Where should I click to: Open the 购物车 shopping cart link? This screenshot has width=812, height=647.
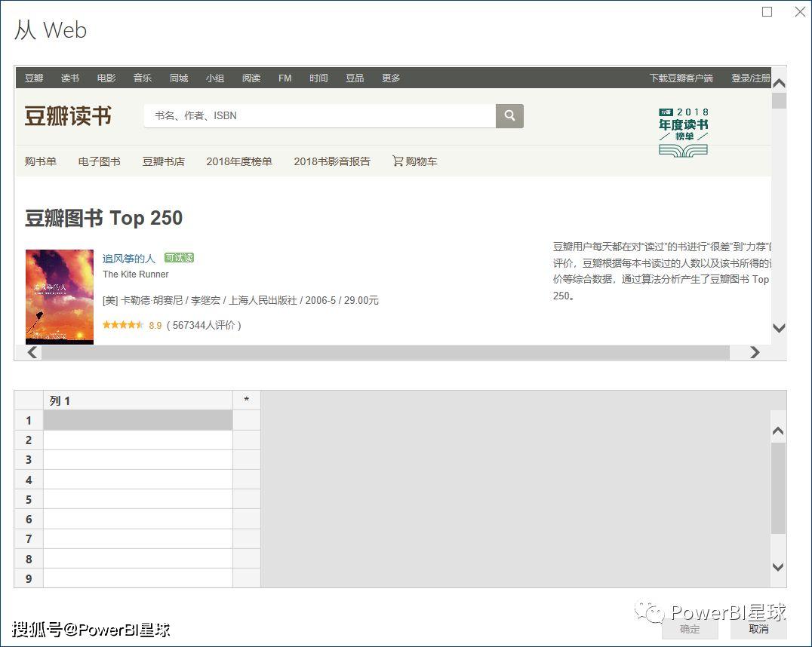pyautogui.click(x=415, y=161)
